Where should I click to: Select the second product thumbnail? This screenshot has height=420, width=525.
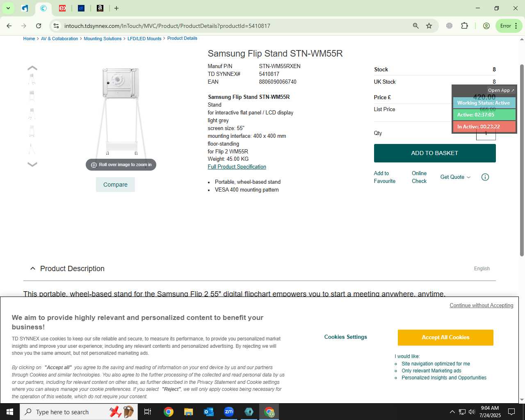point(32,96)
